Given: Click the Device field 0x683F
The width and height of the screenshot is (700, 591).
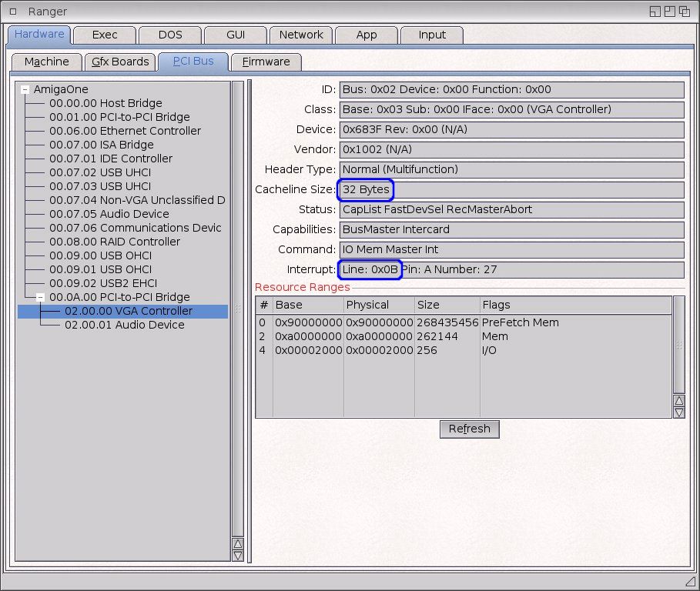Looking at the screenshot, I should (x=511, y=129).
